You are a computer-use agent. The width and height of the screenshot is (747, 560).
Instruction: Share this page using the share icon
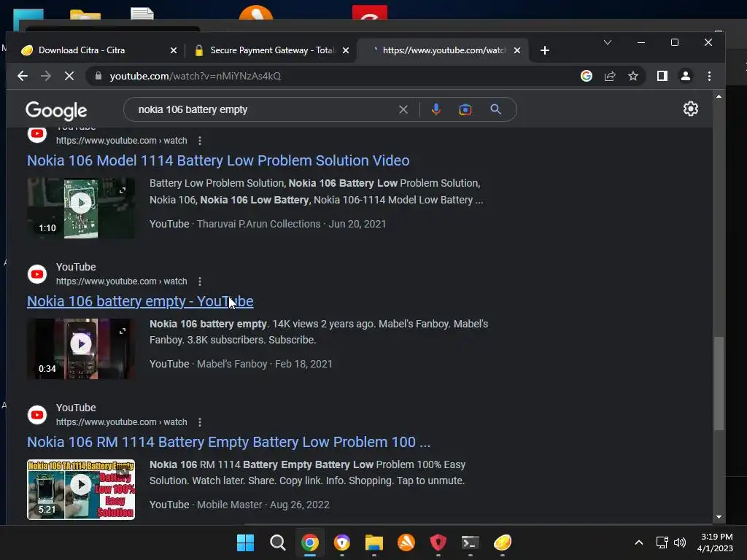click(x=610, y=76)
